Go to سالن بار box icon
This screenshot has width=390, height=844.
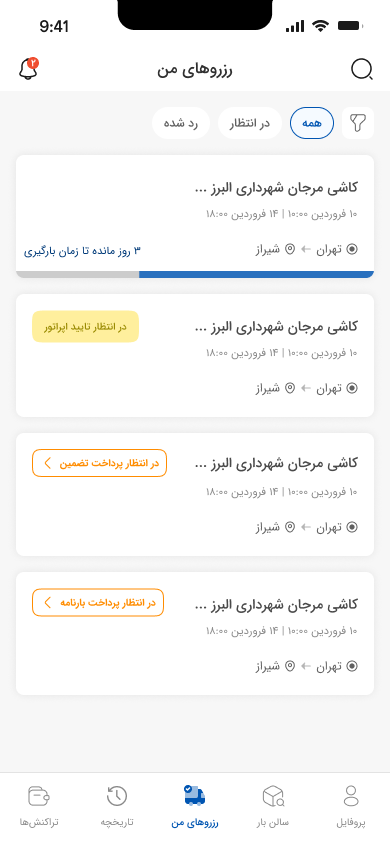pyautogui.click(x=273, y=796)
